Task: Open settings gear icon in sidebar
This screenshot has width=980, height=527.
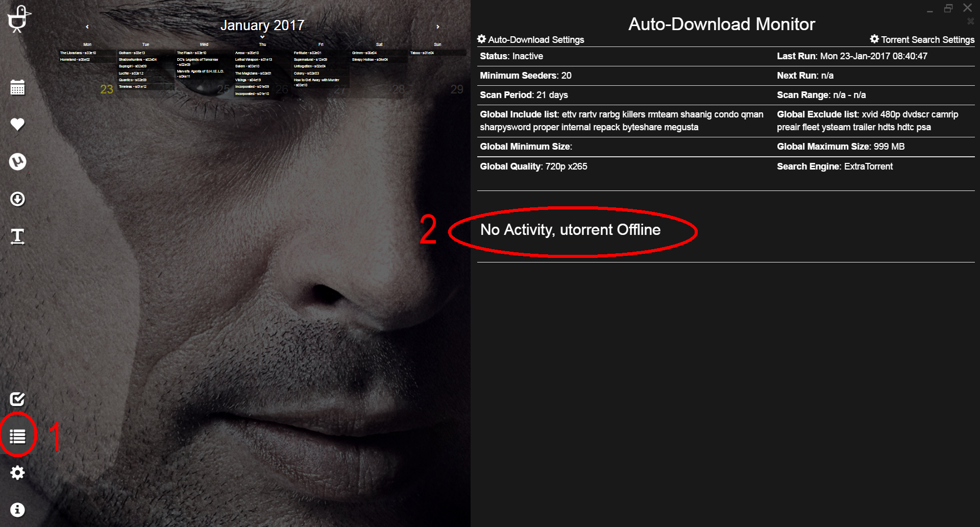Action: click(x=17, y=473)
